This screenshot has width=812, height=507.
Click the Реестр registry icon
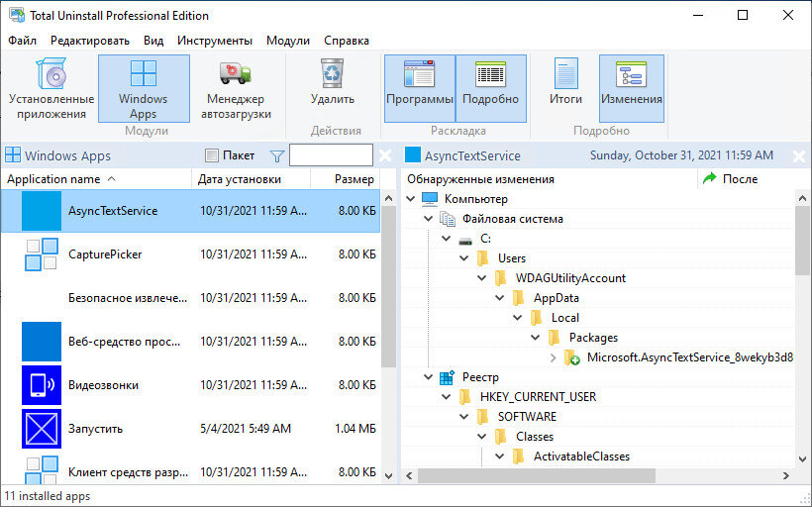point(447,377)
